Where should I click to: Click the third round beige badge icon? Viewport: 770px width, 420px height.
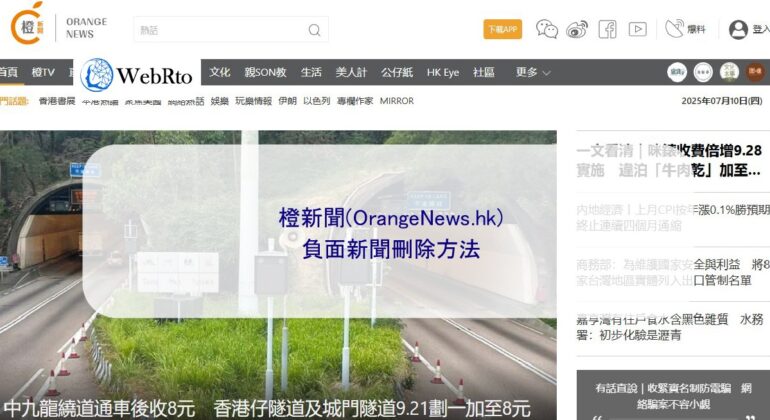click(x=729, y=72)
